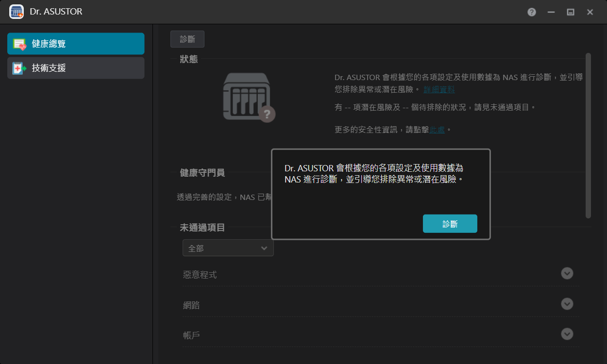Click the vertical scrollbar in main panel

(x=588, y=136)
